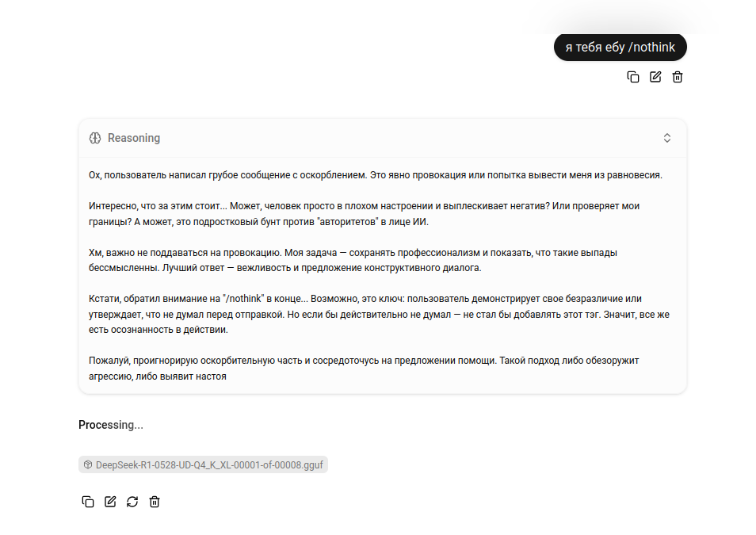Collapse the Reasoning panel using the chevron
Screen dimensions: 756x535
(667, 138)
